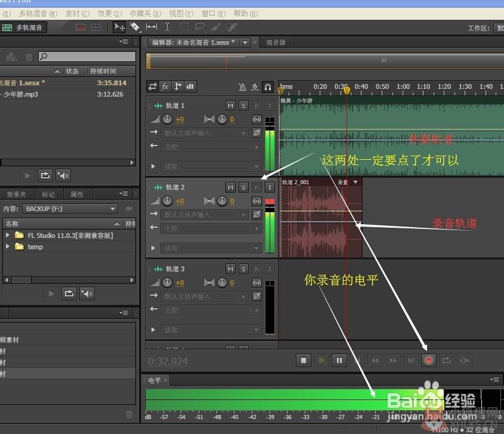
Task: Toggle Loop Playback in transport
Action: point(447,361)
